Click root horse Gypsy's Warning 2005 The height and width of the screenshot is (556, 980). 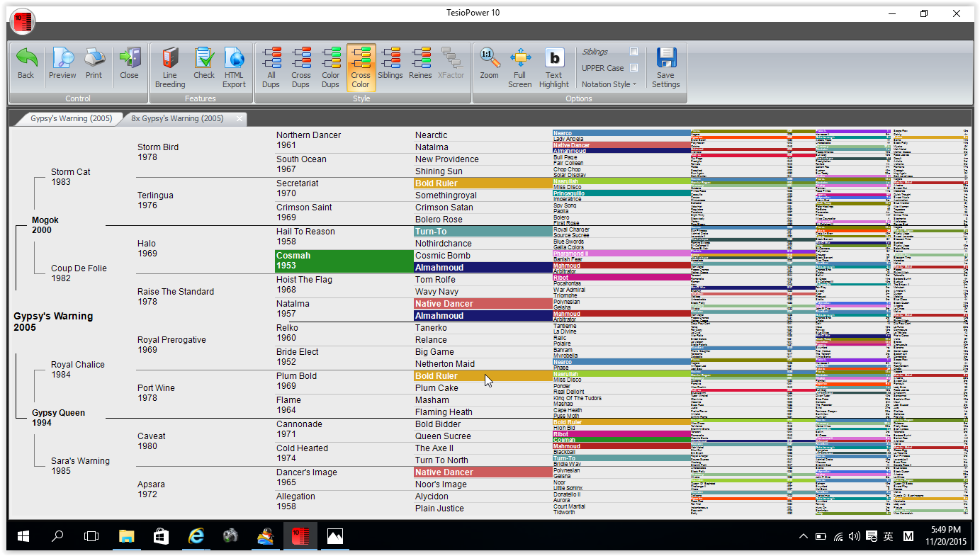pyautogui.click(x=53, y=322)
